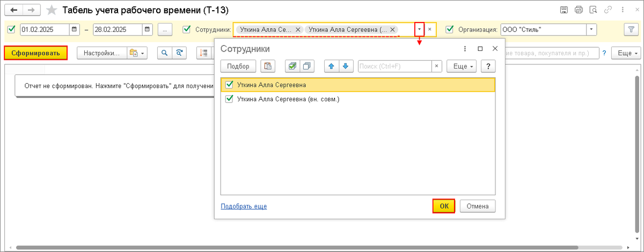Click the start date field 01.02.2025

click(x=45, y=29)
